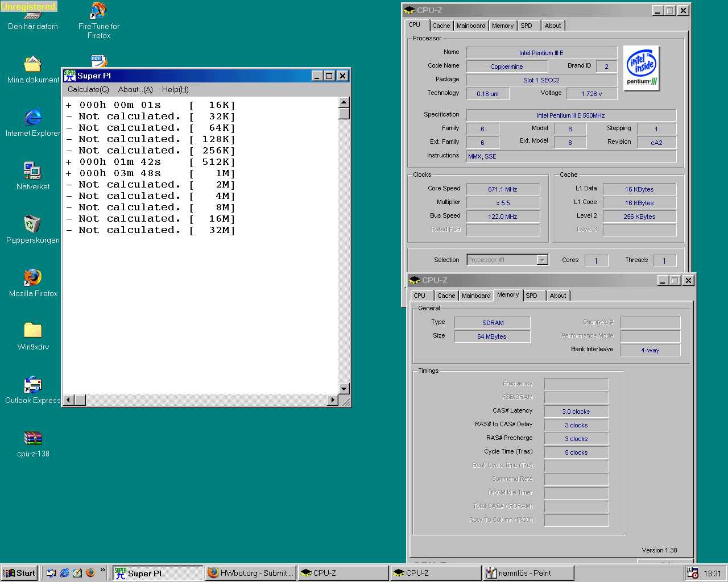Expand the Processor #1 selection dropdown
The width and height of the screenshot is (728, 582).
[542, 260]
